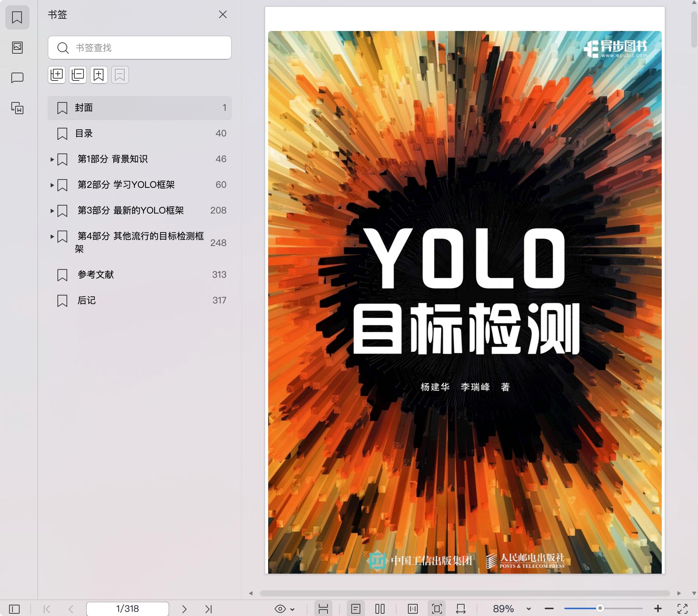
Task: Expand 第3部分 最新的YOLO框架 bookmark
Action: click(52, 211)
